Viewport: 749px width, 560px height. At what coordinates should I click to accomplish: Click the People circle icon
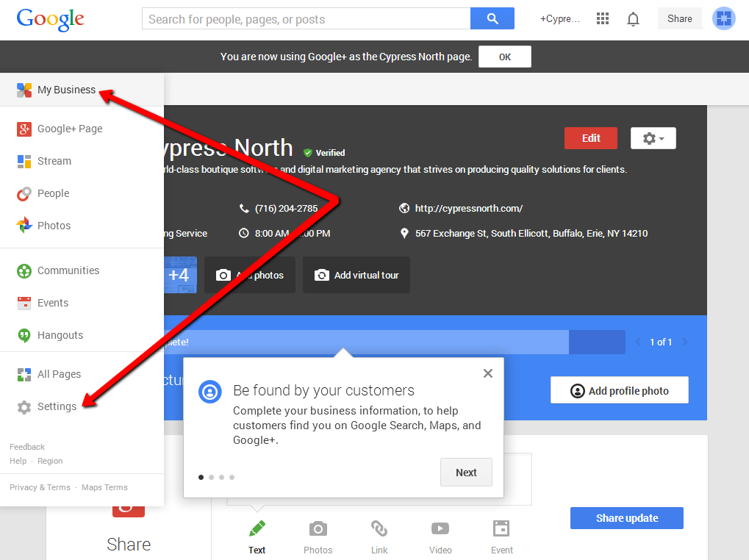pos(24,194)
